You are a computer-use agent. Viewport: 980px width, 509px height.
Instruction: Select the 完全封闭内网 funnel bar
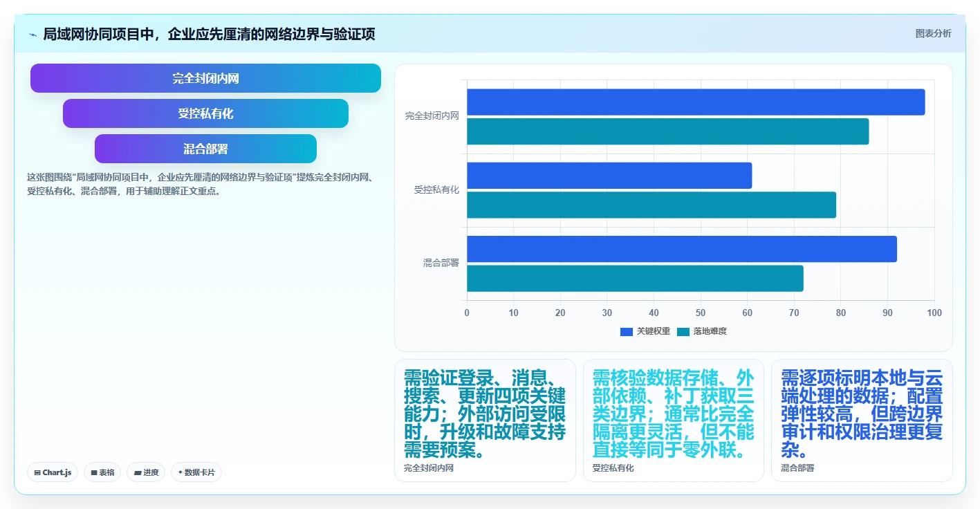[205, 78]
